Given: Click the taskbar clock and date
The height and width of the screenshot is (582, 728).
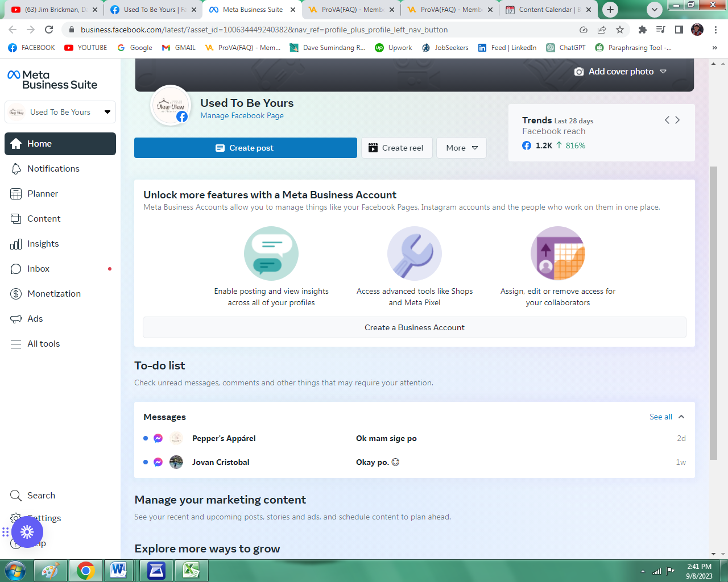Looking at the screenshot, I should (699, 571).
